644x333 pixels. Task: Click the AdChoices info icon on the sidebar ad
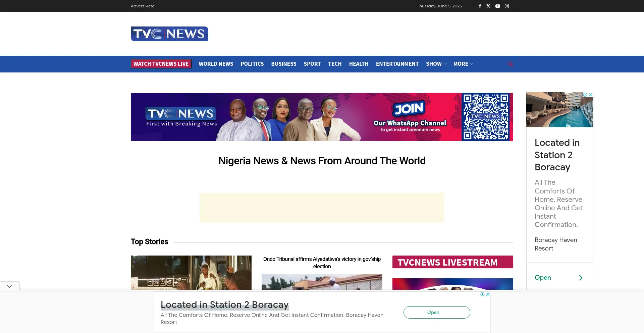(585, 95)
